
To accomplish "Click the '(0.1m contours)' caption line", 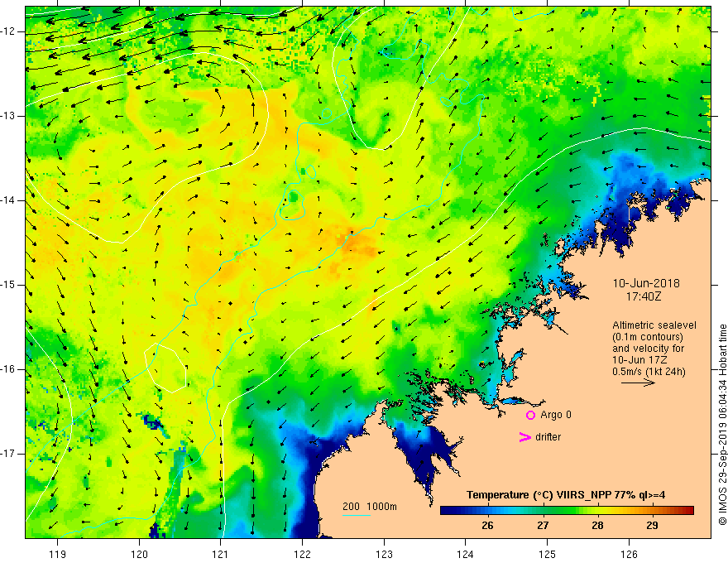I will tap(648, 337).
